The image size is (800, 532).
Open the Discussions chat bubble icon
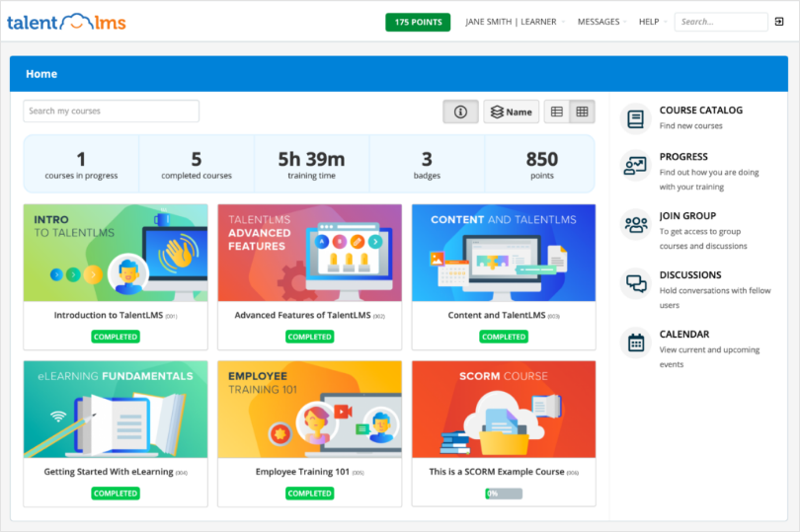(x=635, y=284)
